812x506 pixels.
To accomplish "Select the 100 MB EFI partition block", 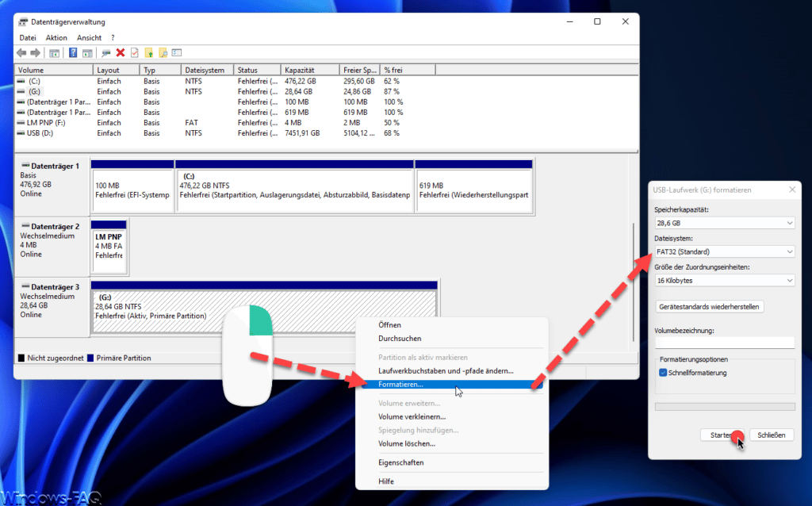I will click(x=132, y=186).
